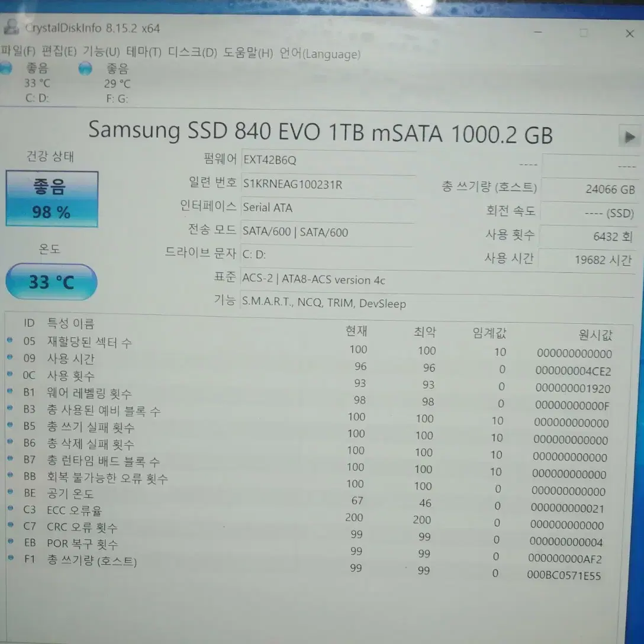Open the 언어(Language) menu
Image resolution: width=644 pixels, height=644 pixels.
tap(320, 54)
